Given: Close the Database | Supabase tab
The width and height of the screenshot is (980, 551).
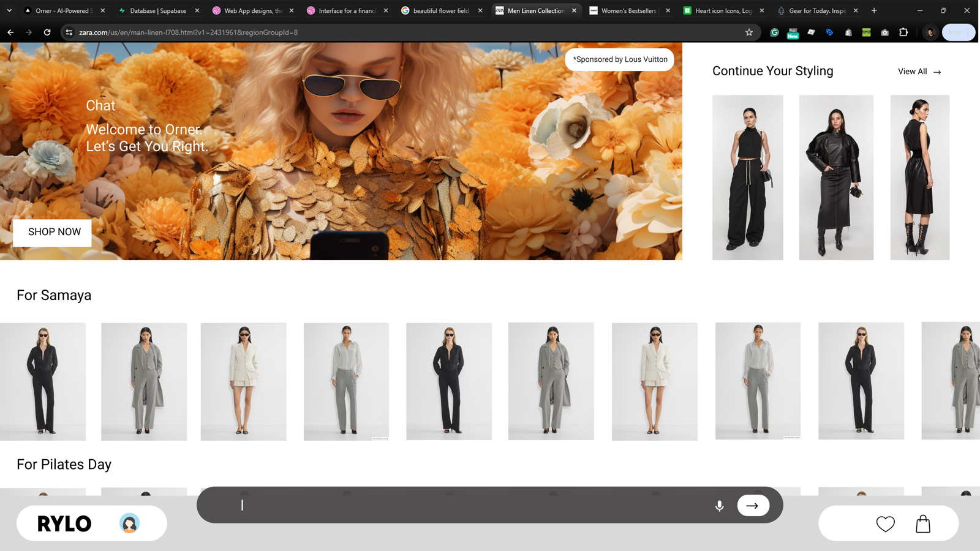Looking at the screenshot, I should (197, 10).
